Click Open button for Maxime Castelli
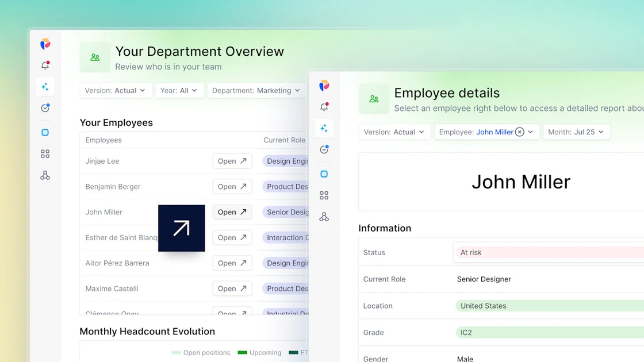 point(232,288)
